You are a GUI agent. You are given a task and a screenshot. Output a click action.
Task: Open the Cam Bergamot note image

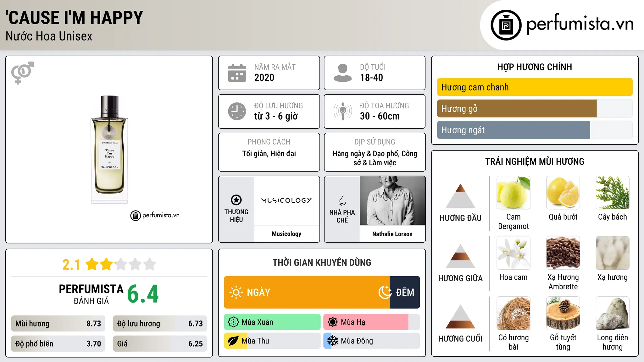[514, 193]
